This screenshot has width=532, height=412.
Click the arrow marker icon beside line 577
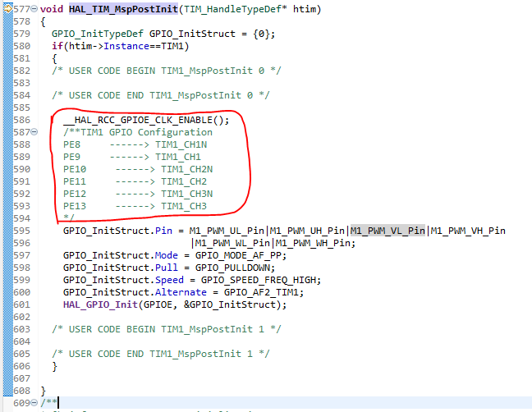click(x=8, y=9)
